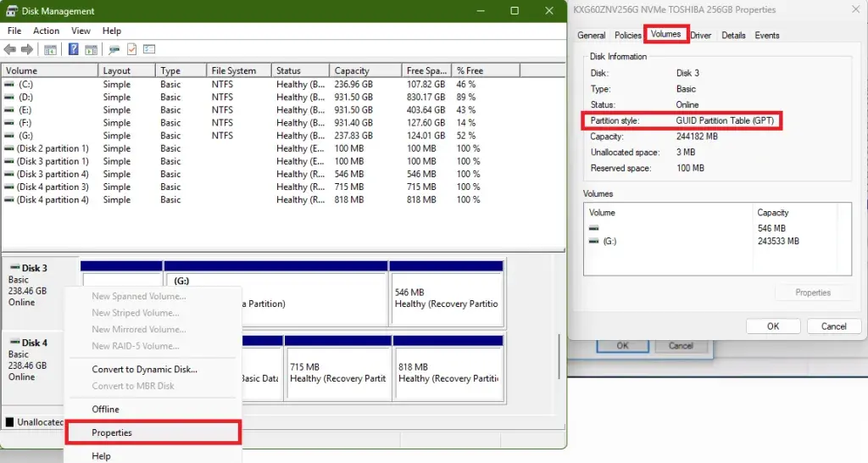The height and width of the screenshot is (463, 868).
Task: Click the Forward arrow toolbar icon
Action: (27, 49)
